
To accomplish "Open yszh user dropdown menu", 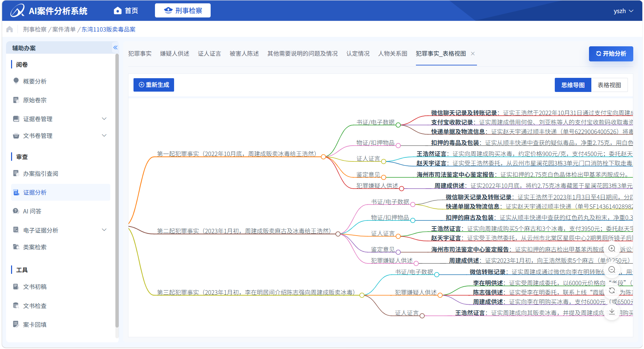I will pos(623,11).
